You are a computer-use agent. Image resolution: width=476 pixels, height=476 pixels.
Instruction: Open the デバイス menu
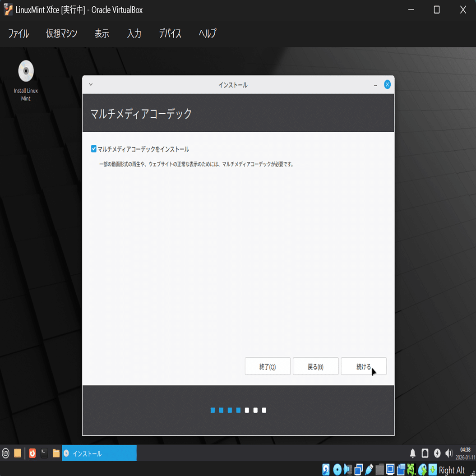click(170, 33)
